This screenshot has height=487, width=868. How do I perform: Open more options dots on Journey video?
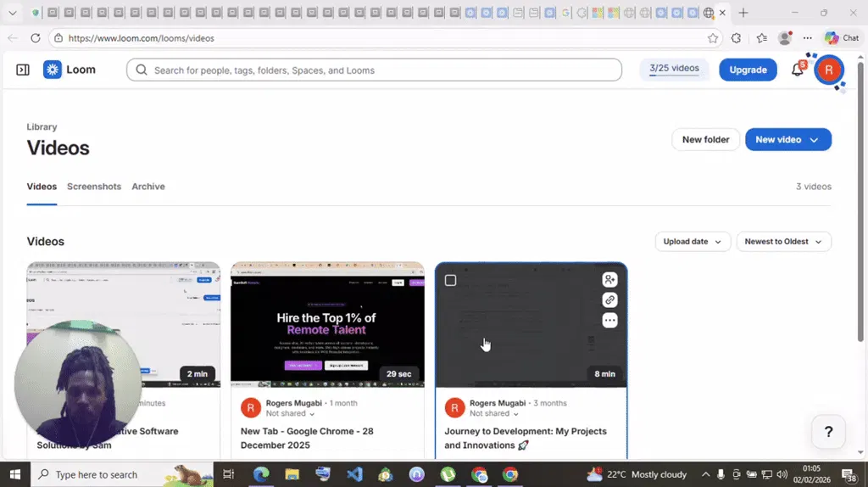pos(609,320)
